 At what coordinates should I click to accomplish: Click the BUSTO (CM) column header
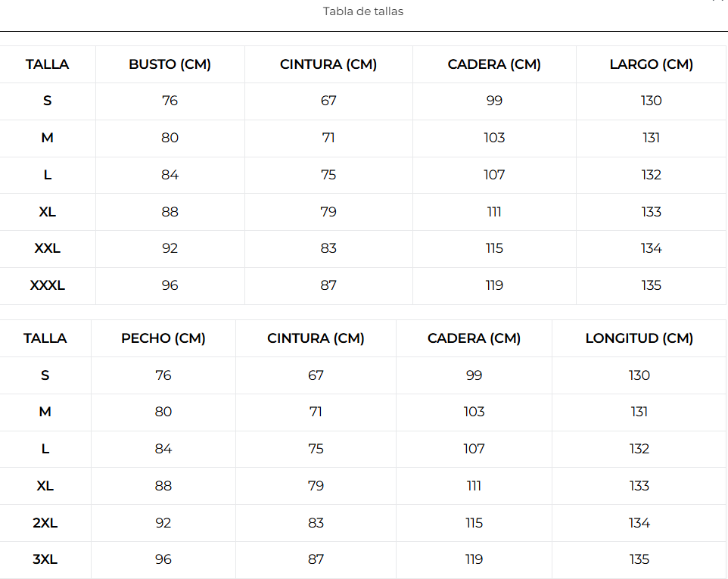point(170,64)
